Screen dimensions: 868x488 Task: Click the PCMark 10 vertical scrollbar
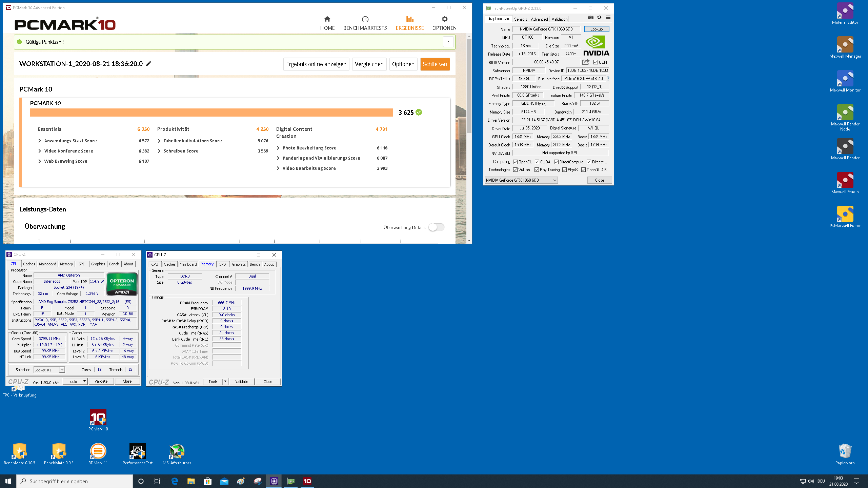(x=469, y=86)
